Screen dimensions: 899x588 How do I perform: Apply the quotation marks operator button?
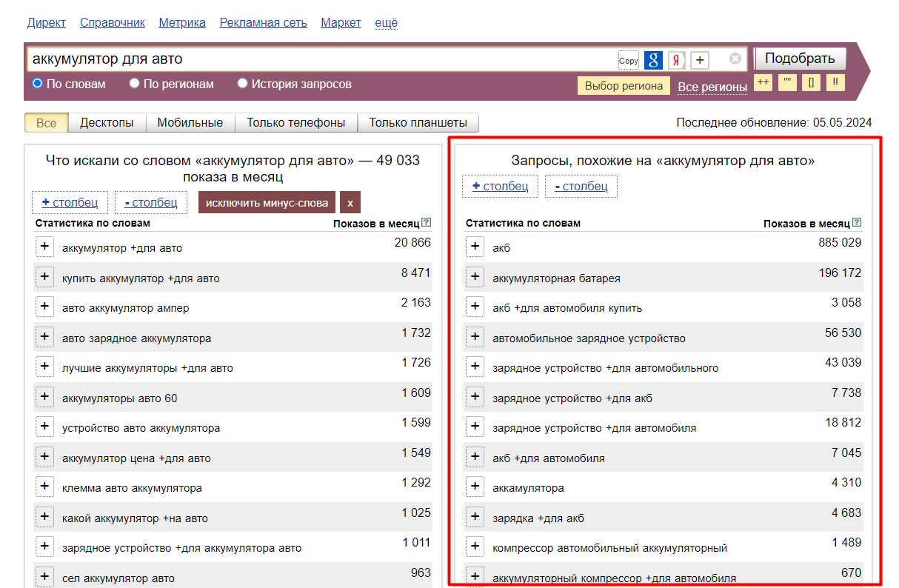click(787, 82)
